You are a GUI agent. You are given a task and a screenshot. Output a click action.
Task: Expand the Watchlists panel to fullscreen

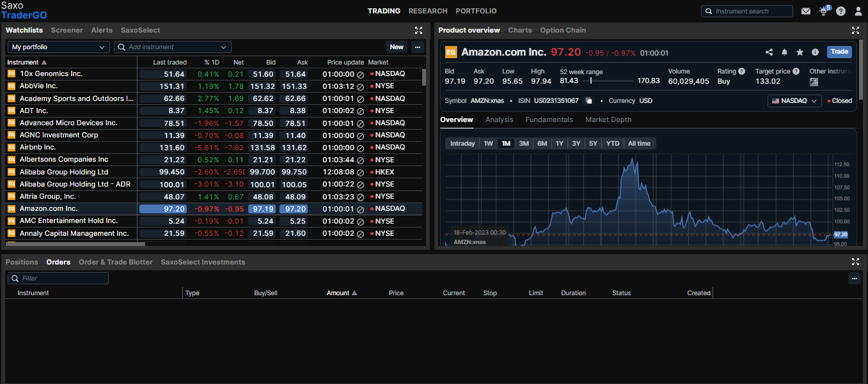tap(419, 30)
